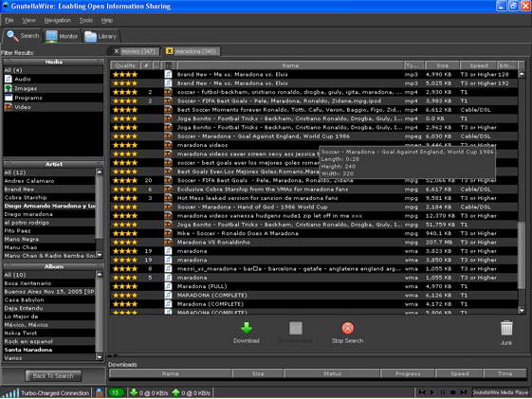This screenshot has height=399, width=532.
Task: Open the Navigation menu
Action: tap(57, 20)
